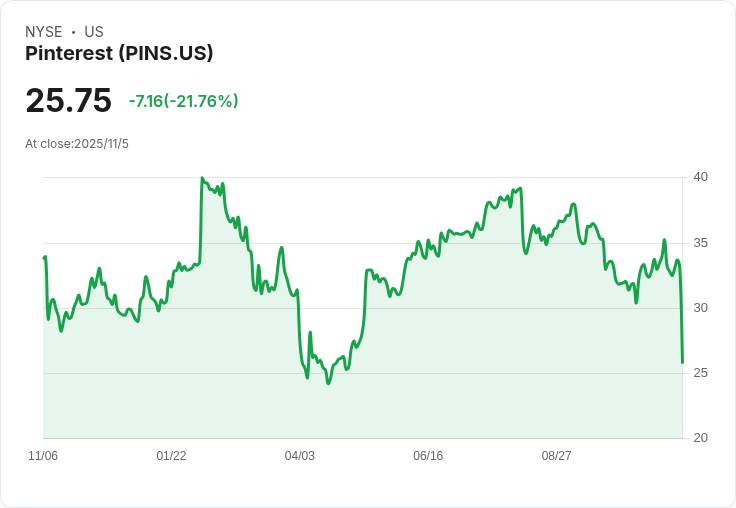Click the At close:2025/11/5 timestamp

coord(77,144)
